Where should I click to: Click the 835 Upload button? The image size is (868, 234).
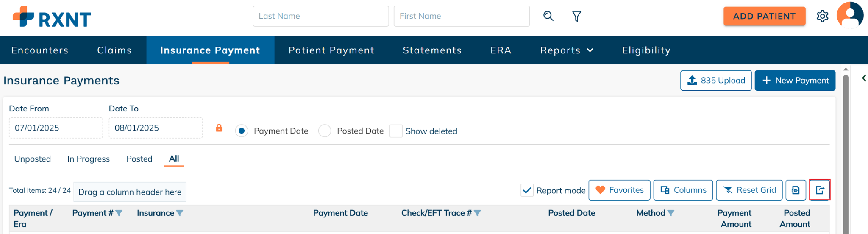(716, 81)
